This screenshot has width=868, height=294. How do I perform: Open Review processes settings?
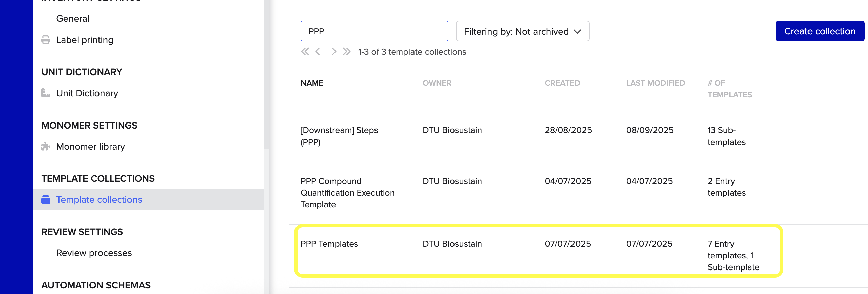coord(94,253)
